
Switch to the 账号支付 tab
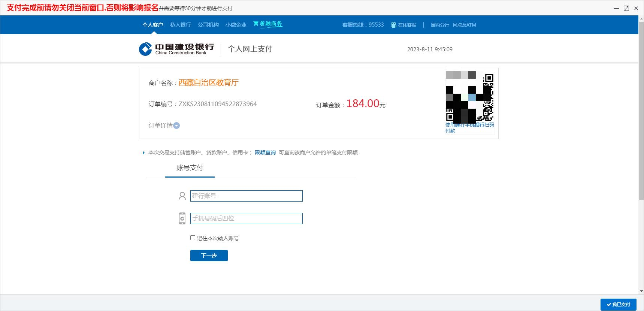tap(190, 168)
